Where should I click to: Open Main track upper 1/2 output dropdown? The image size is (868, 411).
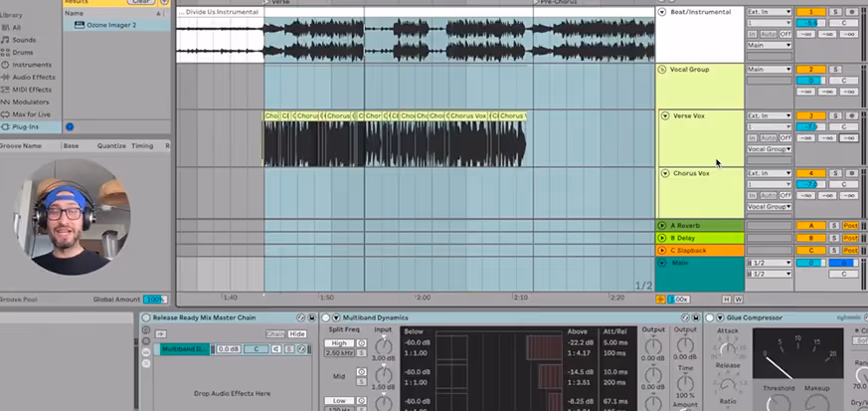pyautogui.click(x=769, y=263)
